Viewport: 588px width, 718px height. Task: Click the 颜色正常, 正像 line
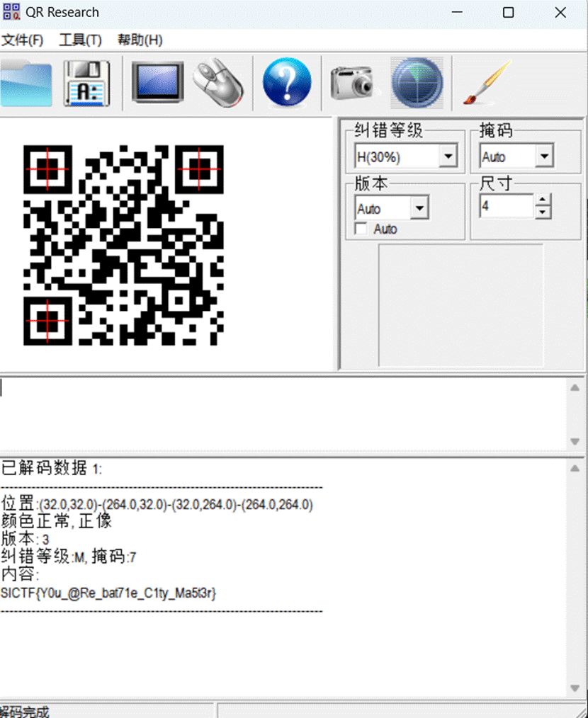(56, 521)
